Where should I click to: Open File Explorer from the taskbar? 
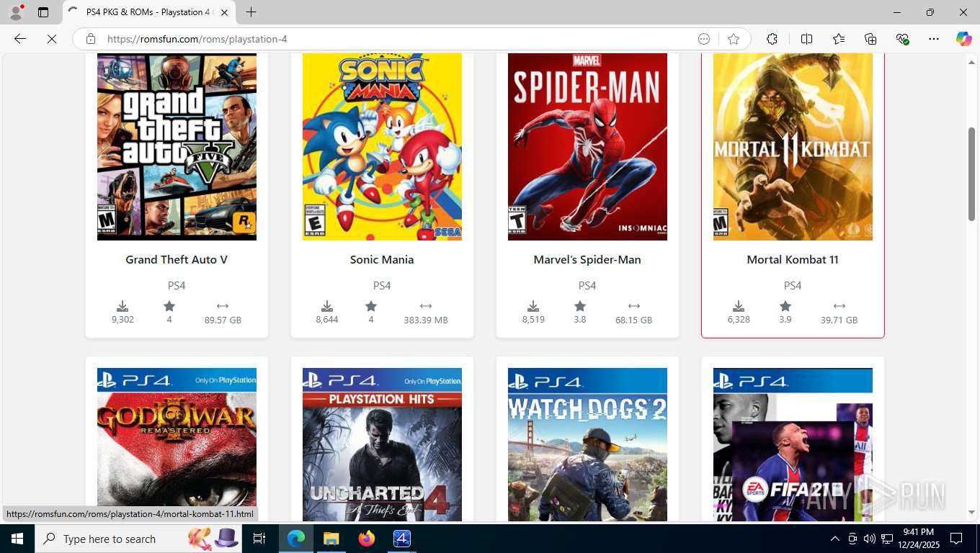pyautogui.click(x=331, y=539)
